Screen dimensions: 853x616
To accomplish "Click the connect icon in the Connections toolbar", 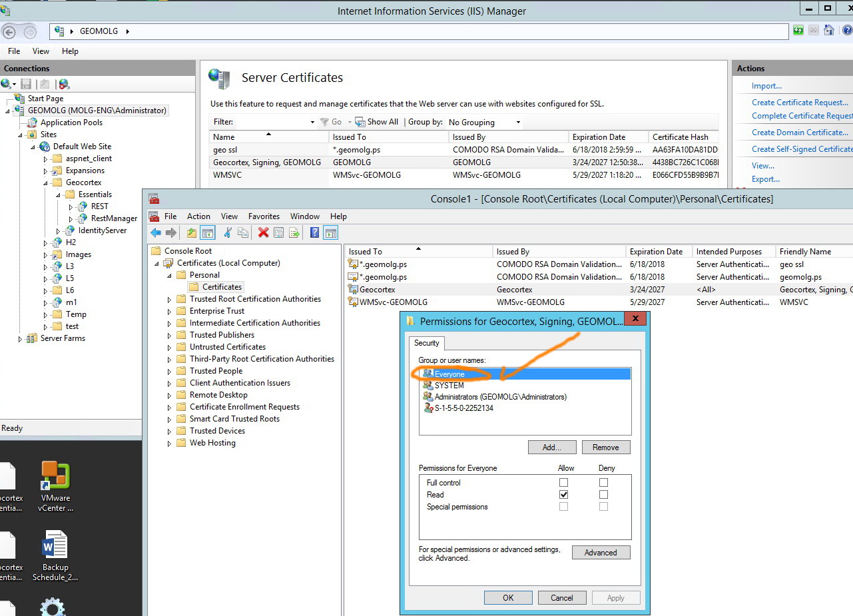I will [7, 84].
